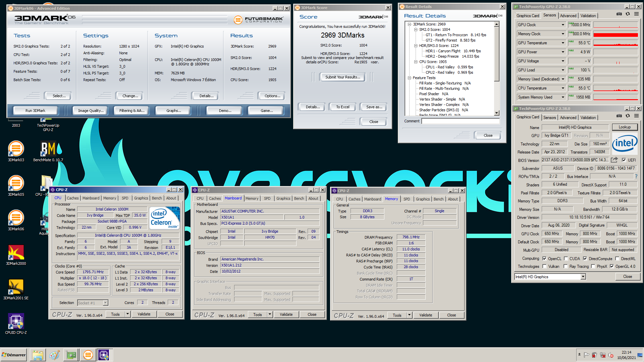Click the screenshot camera icon in GPU-Z Sensors window
644x362 pixels.
coord(619,14)
